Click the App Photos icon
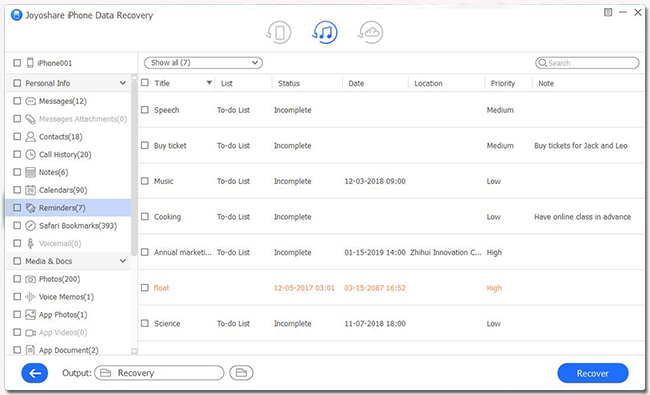 click(30, 315)
